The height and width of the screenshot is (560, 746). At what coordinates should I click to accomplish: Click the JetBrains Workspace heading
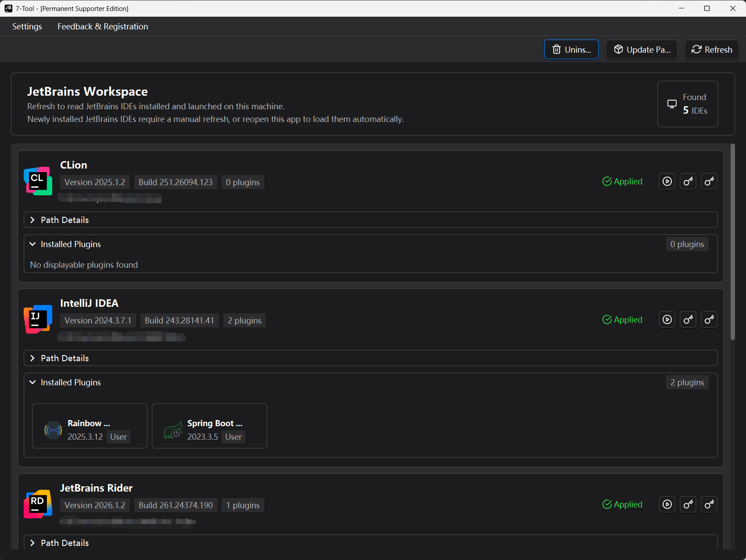tap(87, 91)
